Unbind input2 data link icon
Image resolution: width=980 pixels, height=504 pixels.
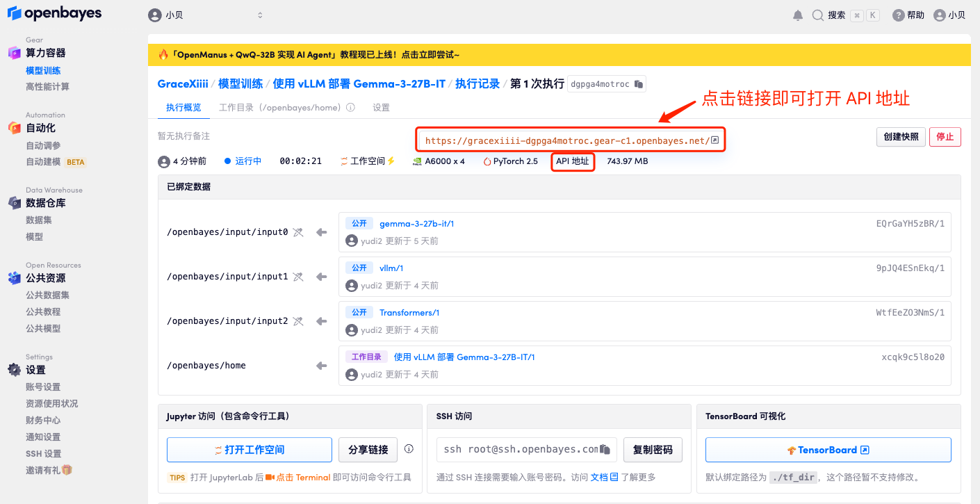298,321
